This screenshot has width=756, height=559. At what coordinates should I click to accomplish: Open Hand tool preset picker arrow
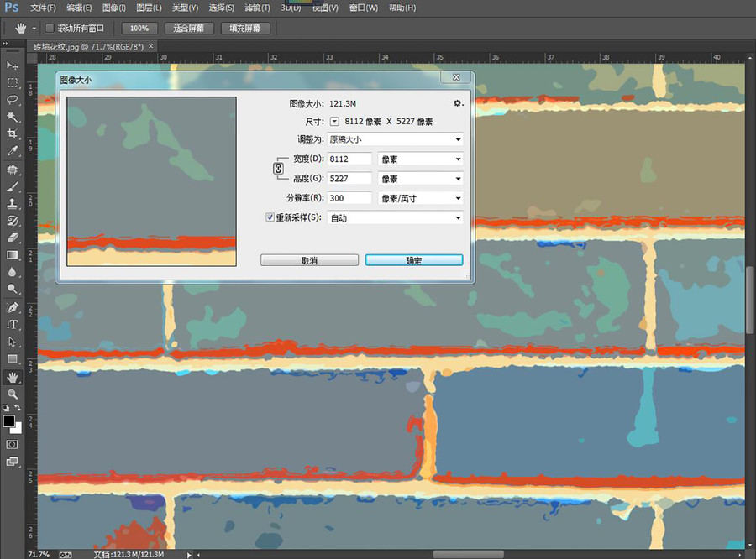(x=34, y=29)
